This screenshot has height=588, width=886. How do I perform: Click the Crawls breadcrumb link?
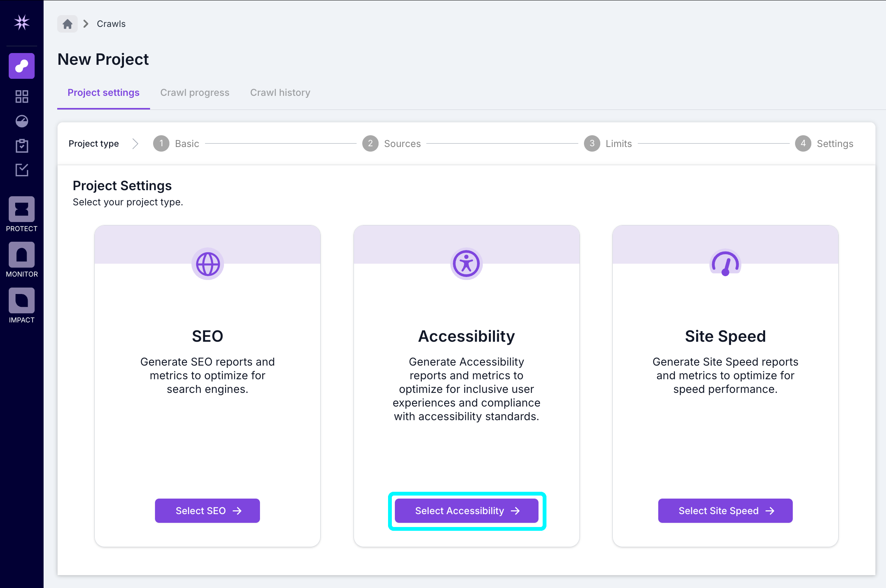[111, 24]
